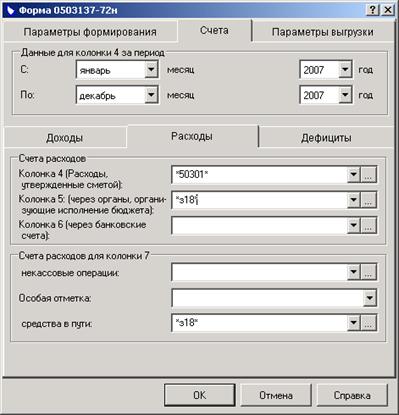The width and height of the screenshot is (399, 415).
Task: Switch to Параметры формирования tab
Action: click(x=90, y=32)
